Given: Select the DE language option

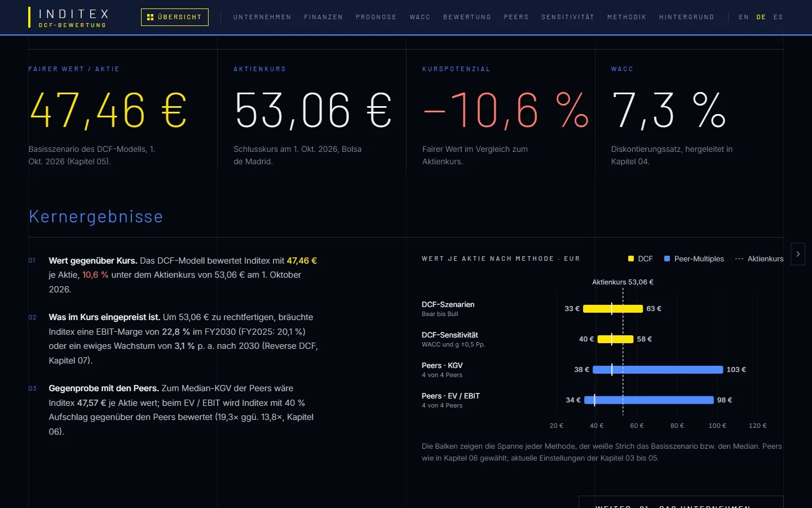Looking at the screenshot, I should (761, 17).
